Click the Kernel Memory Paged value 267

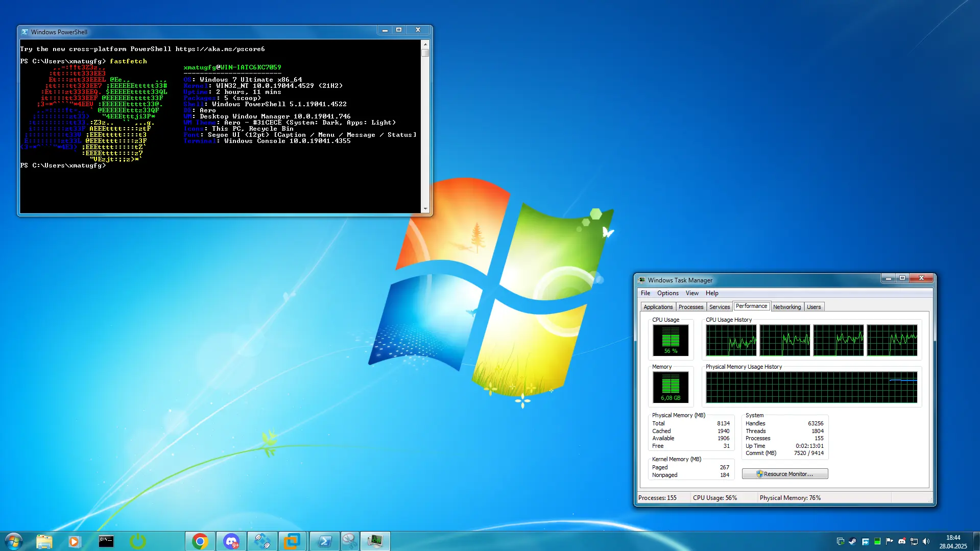(x=725, y=467)
